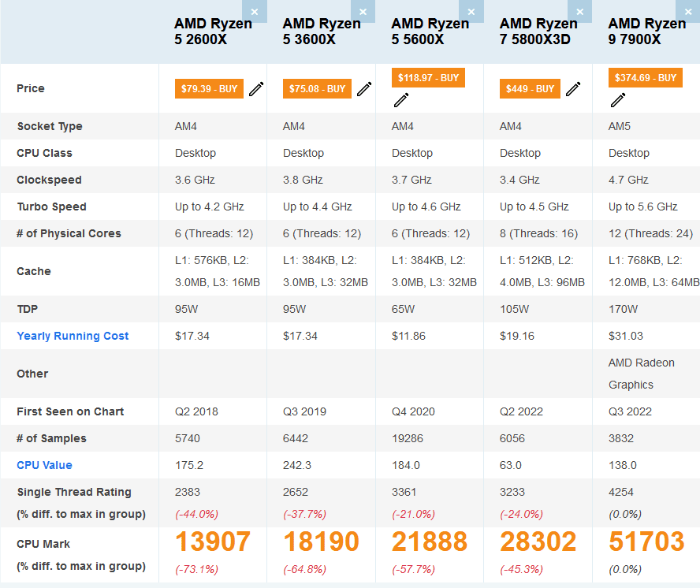Remove AMD Ryzen 5 2600X column
This screenshot has height=588, width=700.
click(x=255, y=12)
